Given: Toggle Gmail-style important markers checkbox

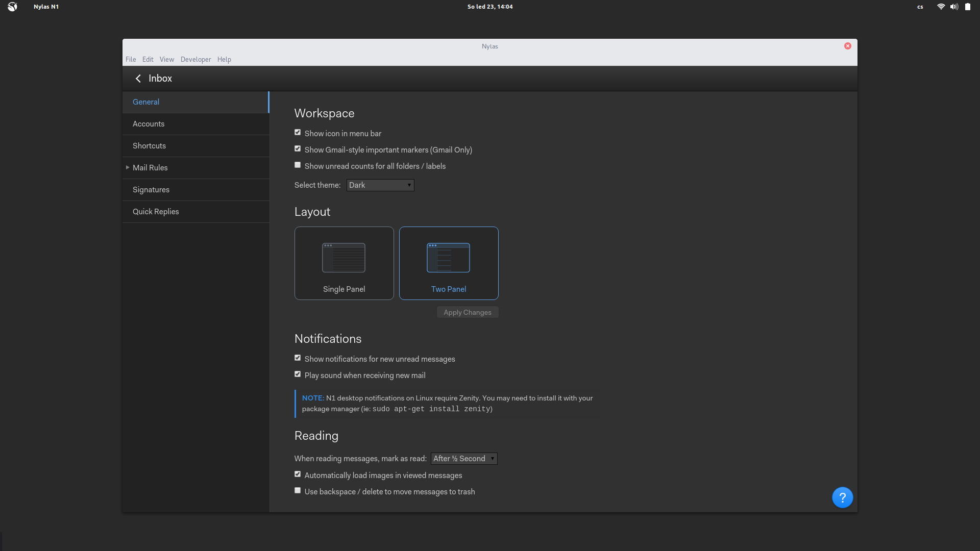Looking at the screenshot, I should pyautogui.click(x=298, y=149).
